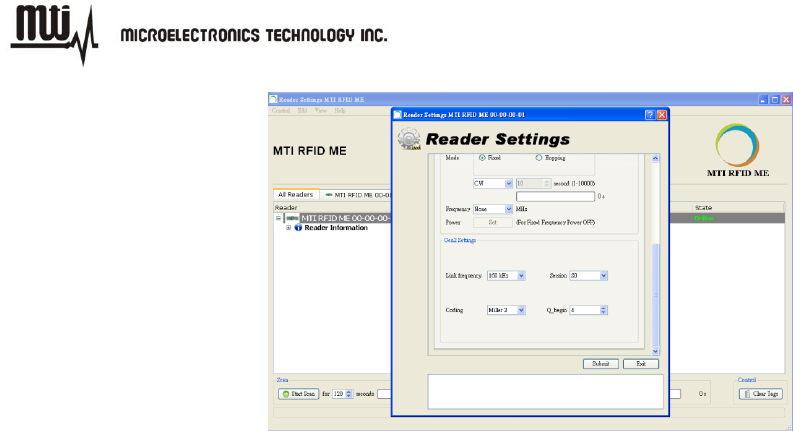793x431 pixels.
Task: Click the scan seconds spinner showing 120
Action: click(x=342, y=394)
